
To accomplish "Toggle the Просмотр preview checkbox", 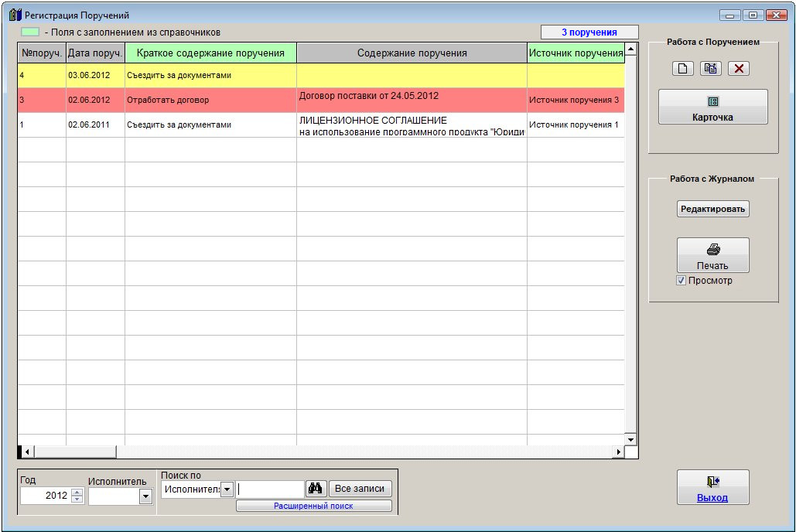I will pos(682,281).
